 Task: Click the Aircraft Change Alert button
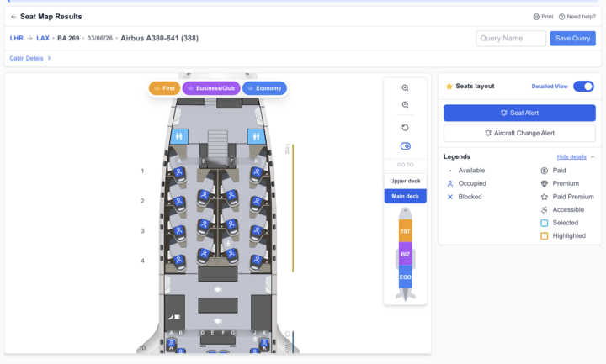[519, 133]
